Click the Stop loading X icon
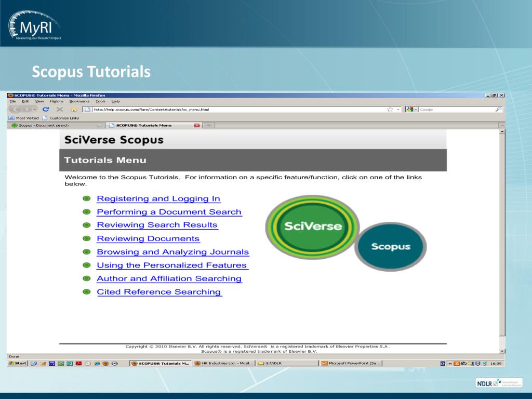This screenshot has height=399, width=532. [60, 109]
